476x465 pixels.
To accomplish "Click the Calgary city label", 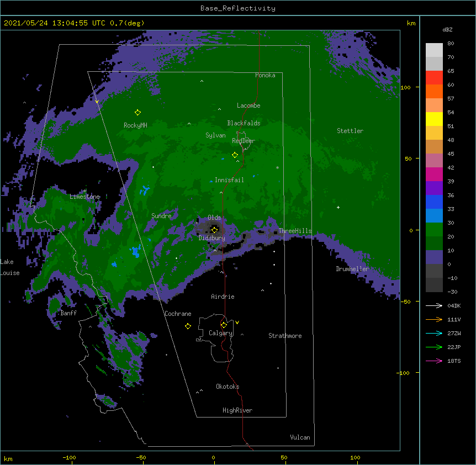I will [221, 333].
